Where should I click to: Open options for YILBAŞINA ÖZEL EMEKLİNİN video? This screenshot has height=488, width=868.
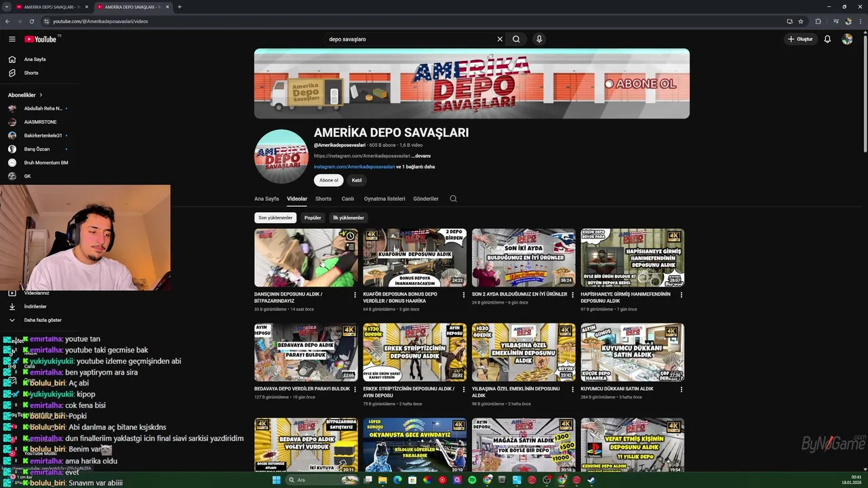point(572,389)
